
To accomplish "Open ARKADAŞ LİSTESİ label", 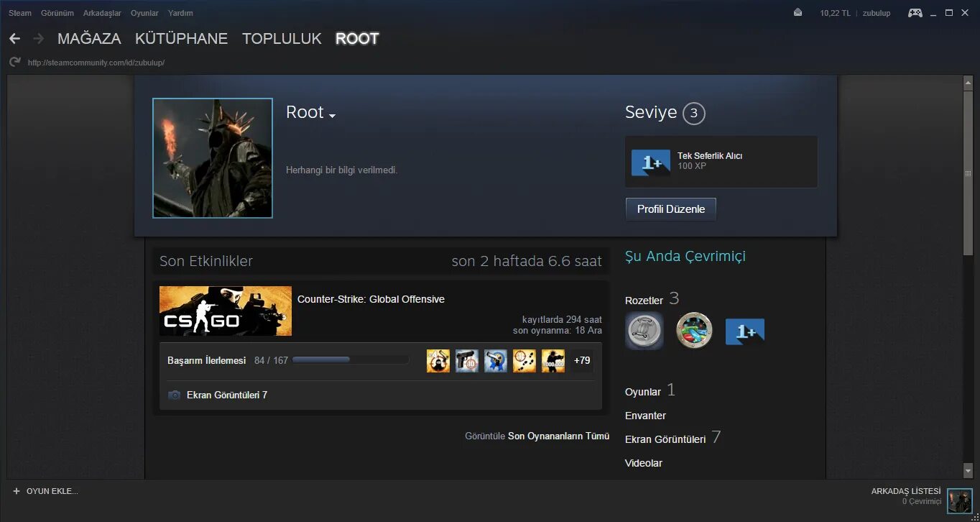I will coord(906,491).
